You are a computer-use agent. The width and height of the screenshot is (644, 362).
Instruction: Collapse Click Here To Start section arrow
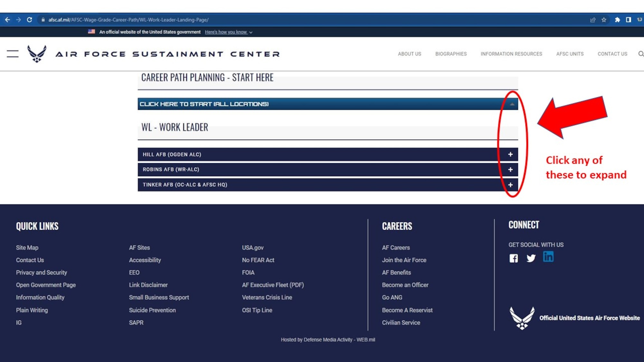512,104
